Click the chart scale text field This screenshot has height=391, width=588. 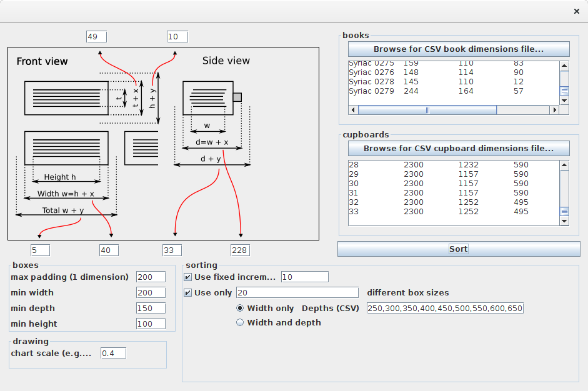[x=113, y=354]
